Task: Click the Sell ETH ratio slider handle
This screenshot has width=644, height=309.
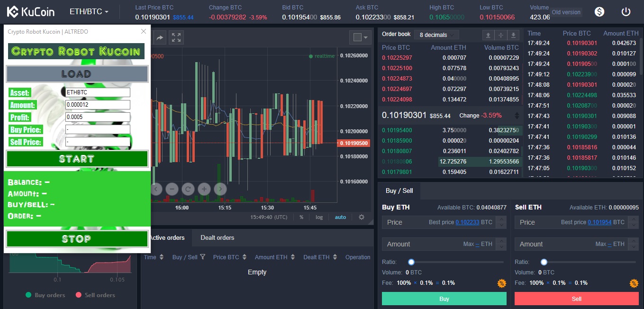Action: 544,262
